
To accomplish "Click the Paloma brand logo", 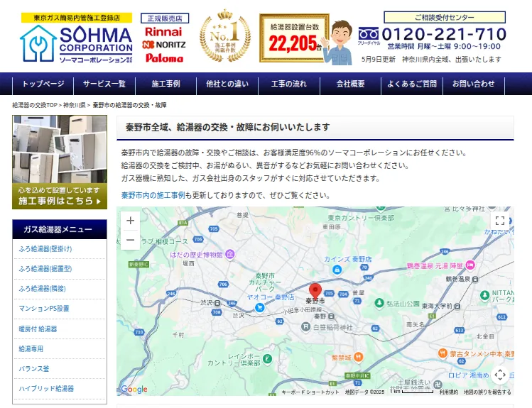I will (164, 58).
